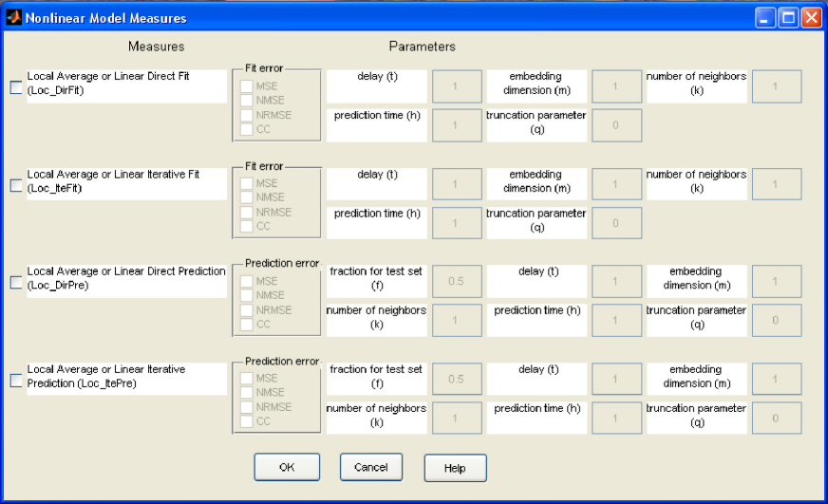
Task: Click number of neighbors (k) field for Loc_ItePre
Action: tap(458, 418)
